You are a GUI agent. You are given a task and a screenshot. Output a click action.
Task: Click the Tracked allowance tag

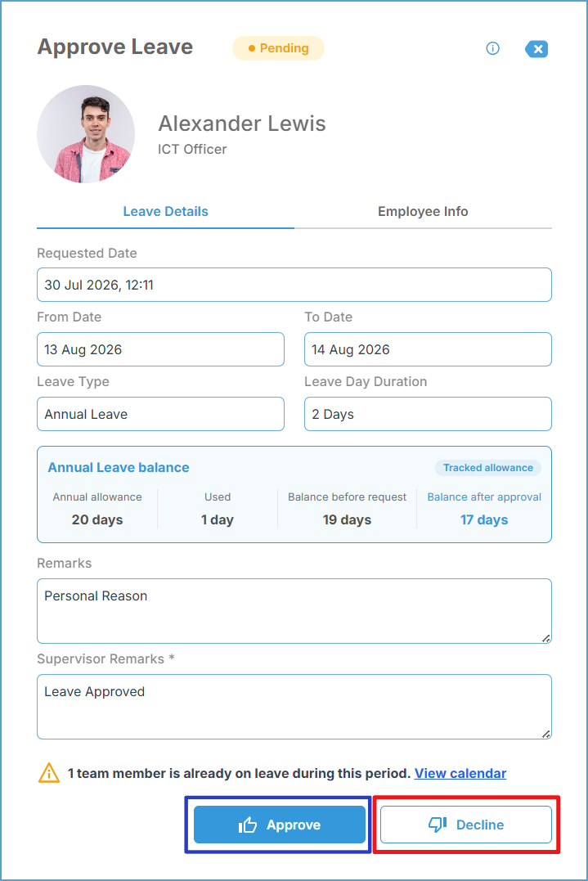click(488, 467)
